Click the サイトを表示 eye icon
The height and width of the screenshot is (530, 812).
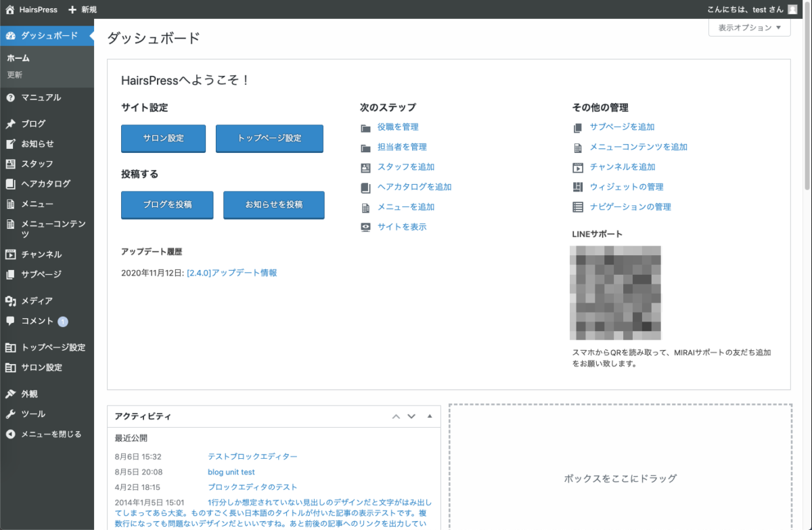366,227
